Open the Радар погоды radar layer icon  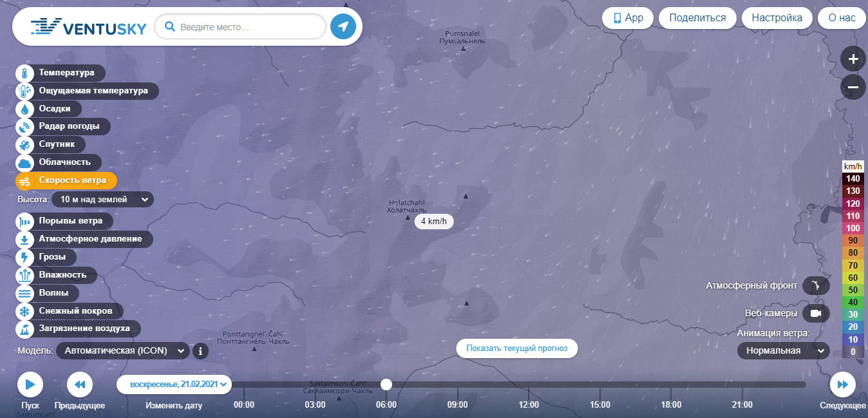tap(24, 127)
